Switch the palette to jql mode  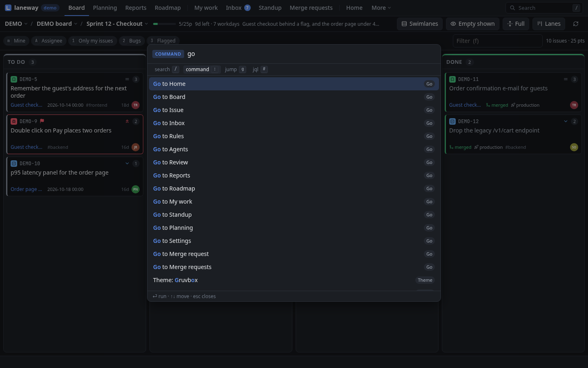coord(260,70)
